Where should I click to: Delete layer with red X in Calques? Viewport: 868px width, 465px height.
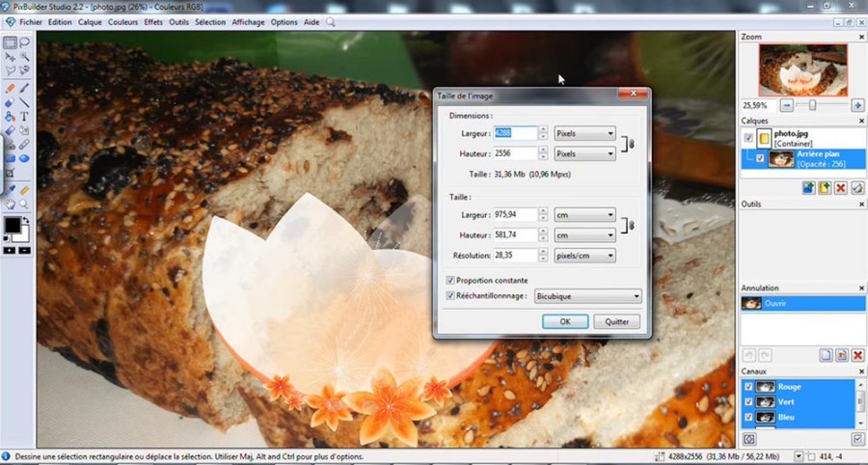pyautogui.click(x=841, y=188)
